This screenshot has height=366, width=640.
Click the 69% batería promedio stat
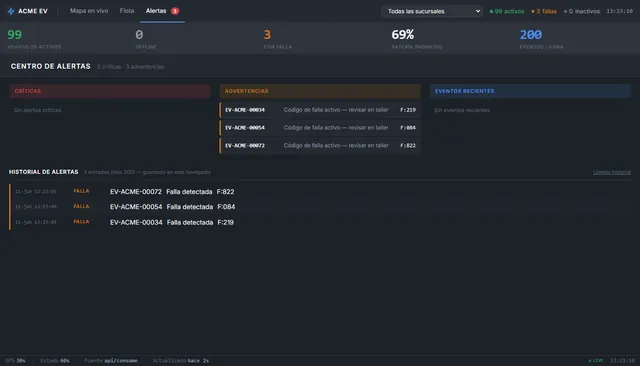[417, 39]
